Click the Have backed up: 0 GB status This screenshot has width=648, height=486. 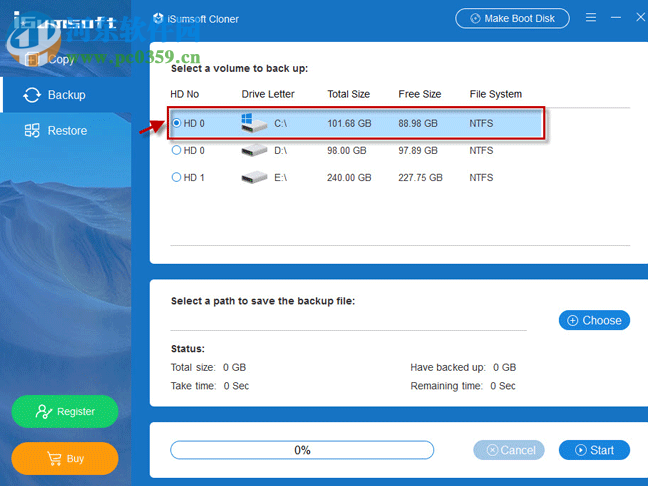click(463, 367)
